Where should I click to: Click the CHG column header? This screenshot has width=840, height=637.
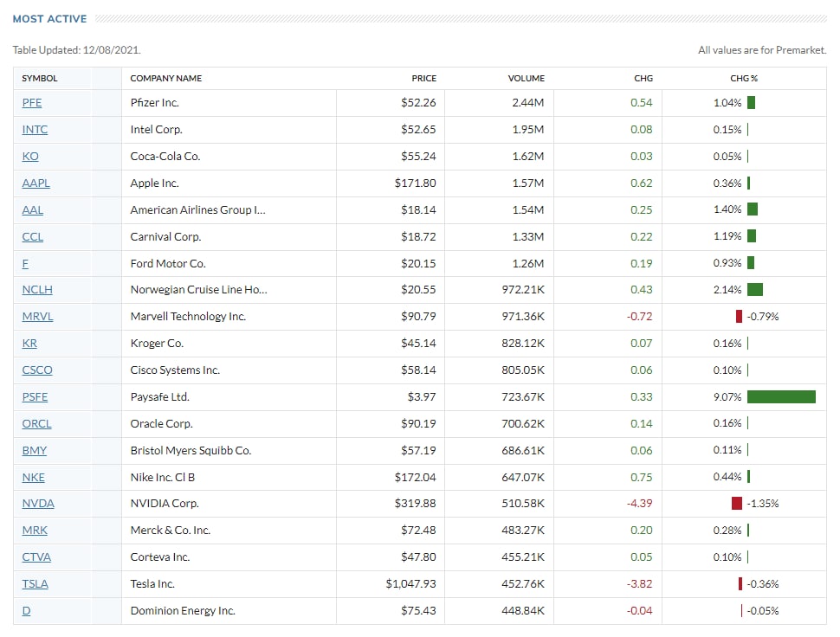pyautogui.click(x=643, y=78)
